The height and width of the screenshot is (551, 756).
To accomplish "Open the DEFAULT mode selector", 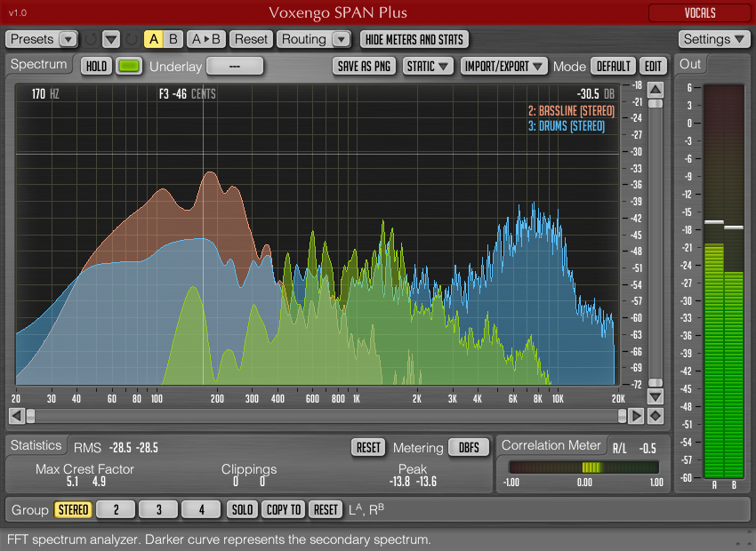I will [614, 67].
